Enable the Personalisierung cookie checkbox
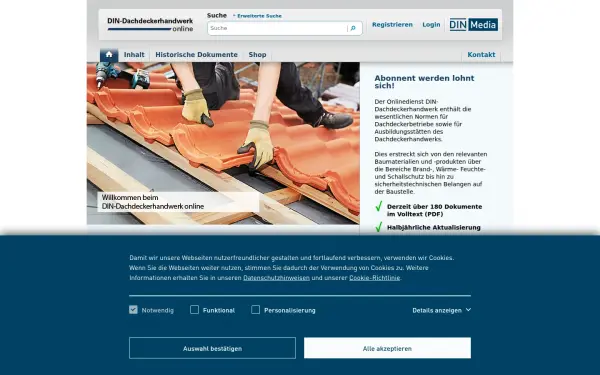The height and width of the screenshot is (375, 600). point(256,310)
